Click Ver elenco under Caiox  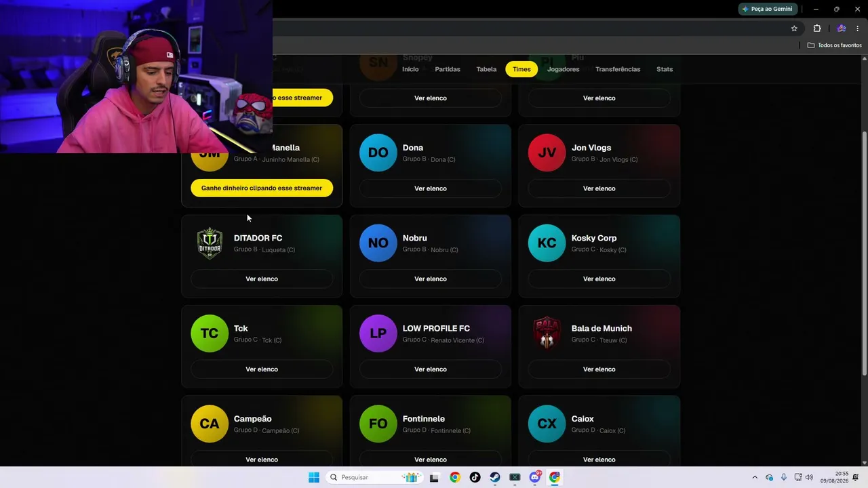599,460
